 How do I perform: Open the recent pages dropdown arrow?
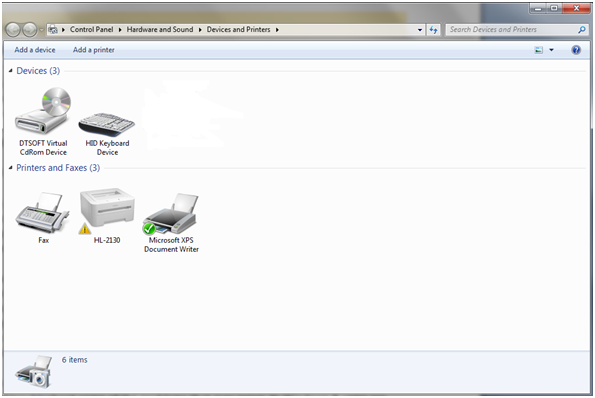tap(41, 30)
